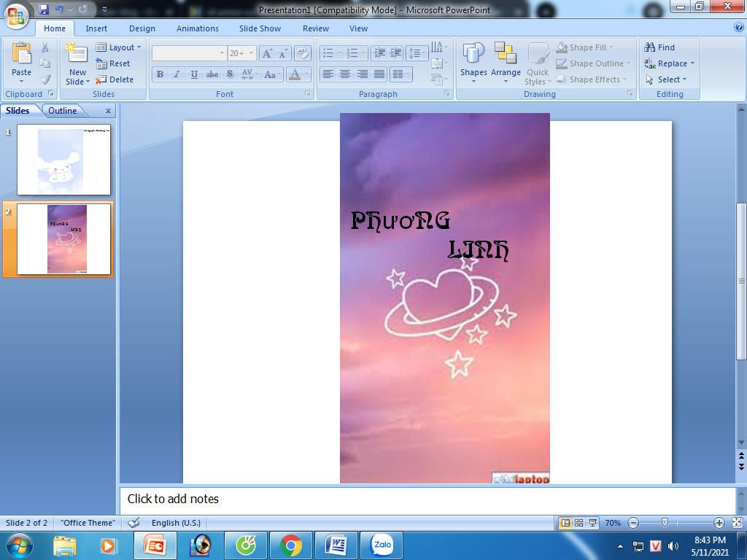Switch to Slide Sorter view
This screenshot has width=747, height=560.
pos(578,523)
